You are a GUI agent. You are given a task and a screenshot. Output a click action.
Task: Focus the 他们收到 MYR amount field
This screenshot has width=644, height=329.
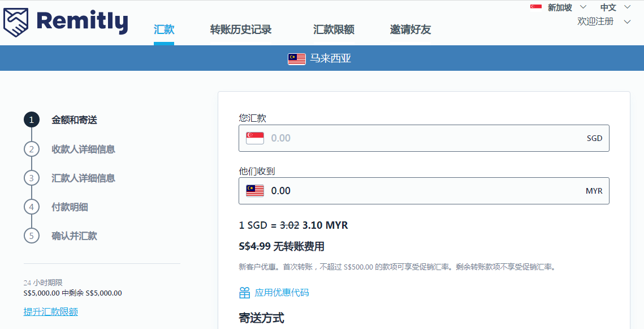tap(424, 191)
